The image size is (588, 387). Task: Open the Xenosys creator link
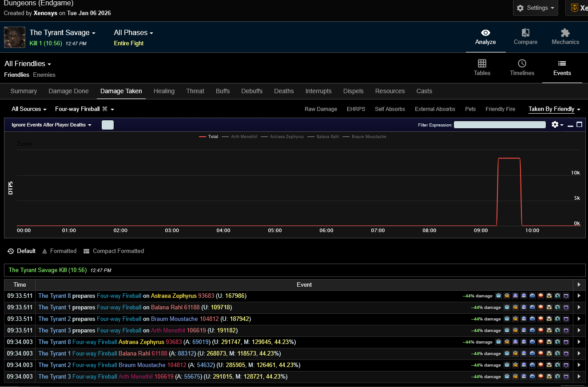coord(45,13)
